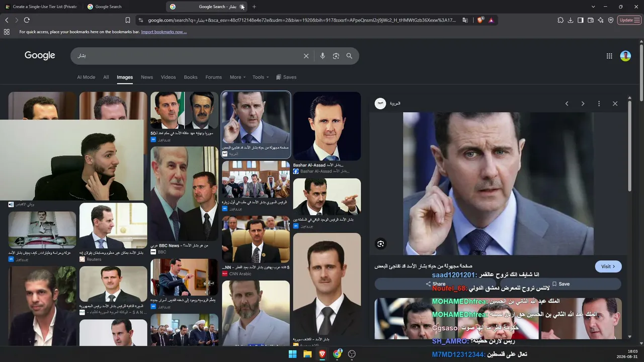Viewport: 644px width, 362px height.
Task: Open the Brave Wallet icon
Action: (x=591, y=20)
